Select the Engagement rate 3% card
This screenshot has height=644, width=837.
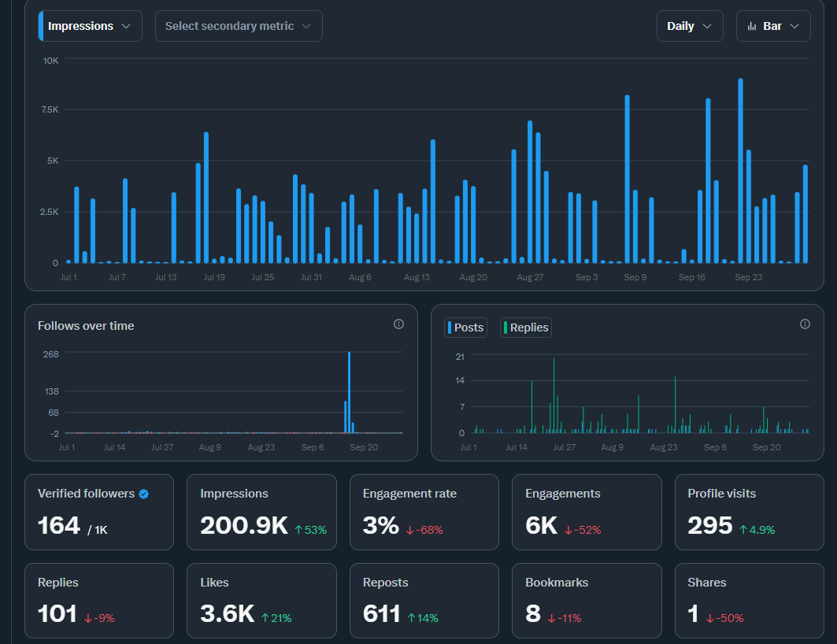[x=424, y=513]
